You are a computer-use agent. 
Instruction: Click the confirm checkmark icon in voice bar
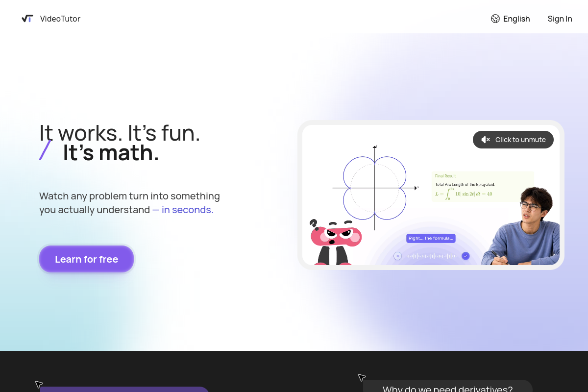[465, 256]
